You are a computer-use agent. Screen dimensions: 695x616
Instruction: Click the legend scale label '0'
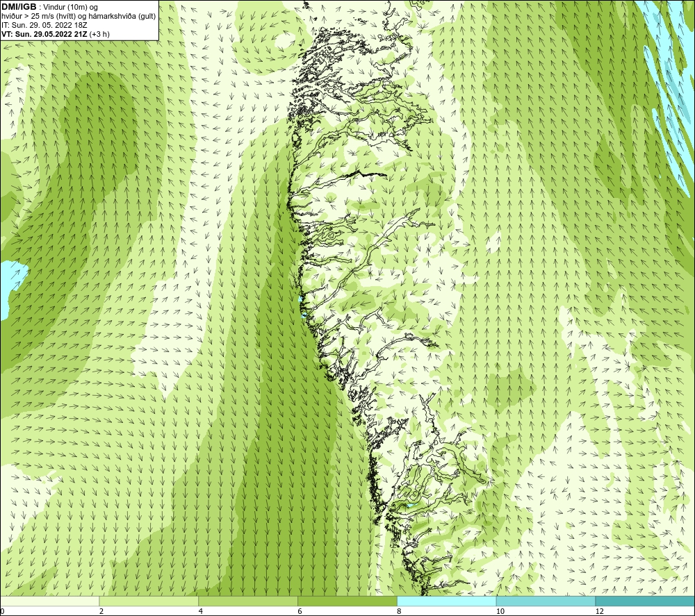pos(2,611)
